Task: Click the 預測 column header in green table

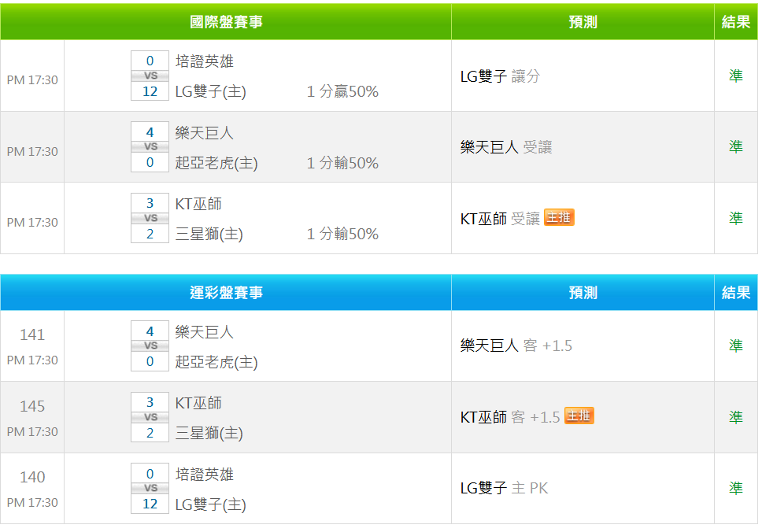Action: click(583, 22)
